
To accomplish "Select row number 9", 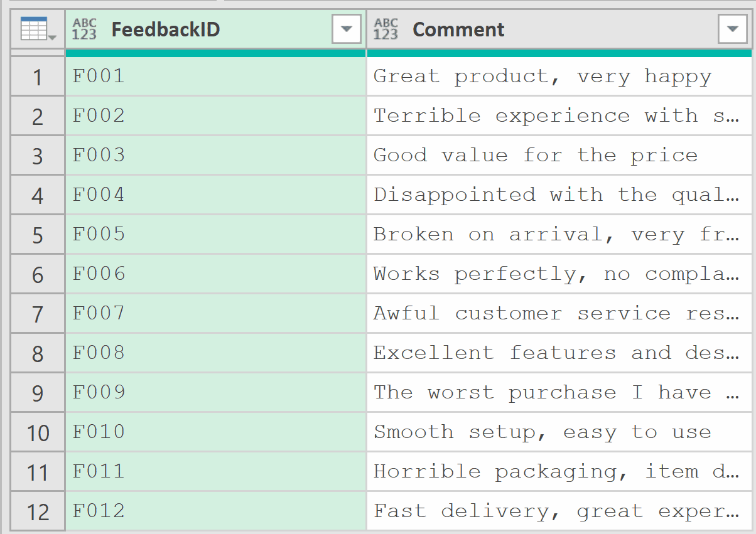I will [38, 393].
